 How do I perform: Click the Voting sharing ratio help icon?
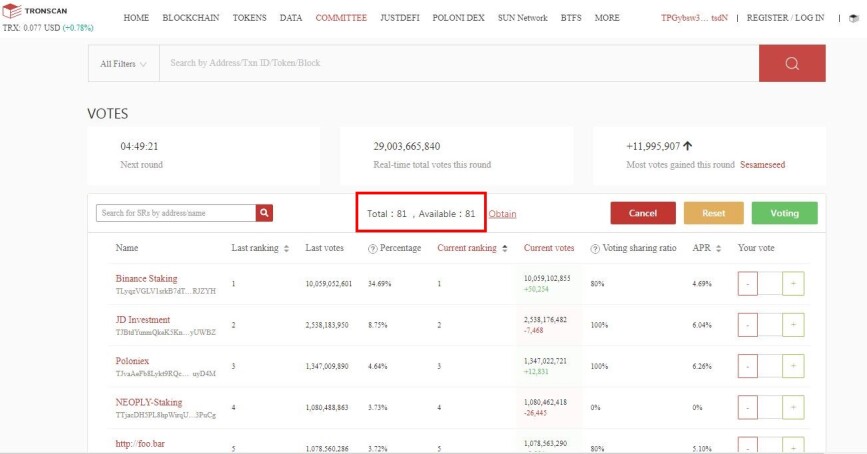[x=595, y=249]
